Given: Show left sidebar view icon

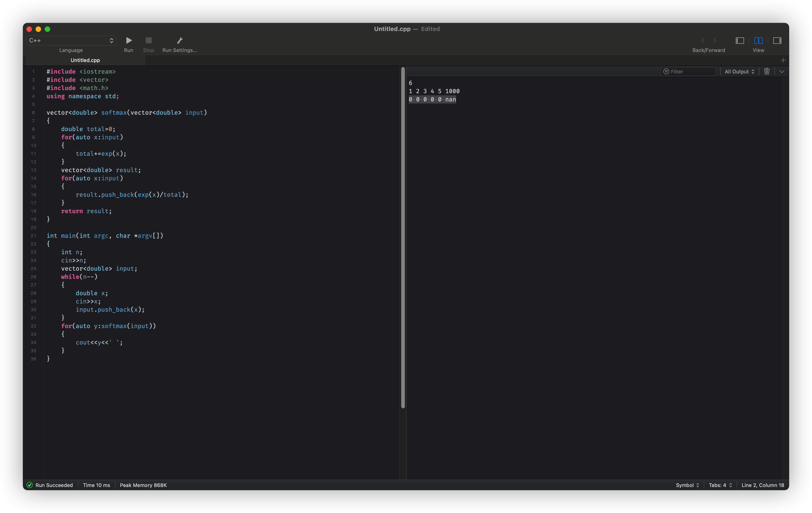Looking at the screenshot, I should pos(739,40).
